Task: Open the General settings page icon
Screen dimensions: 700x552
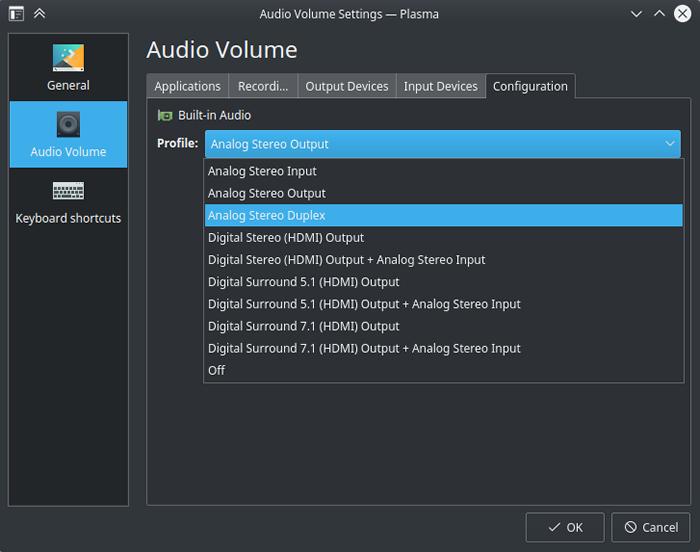Action: [x=68, y=58]
